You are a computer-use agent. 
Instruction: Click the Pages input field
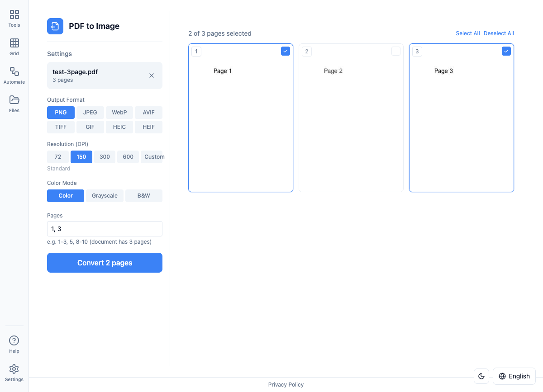pos(105,229)
